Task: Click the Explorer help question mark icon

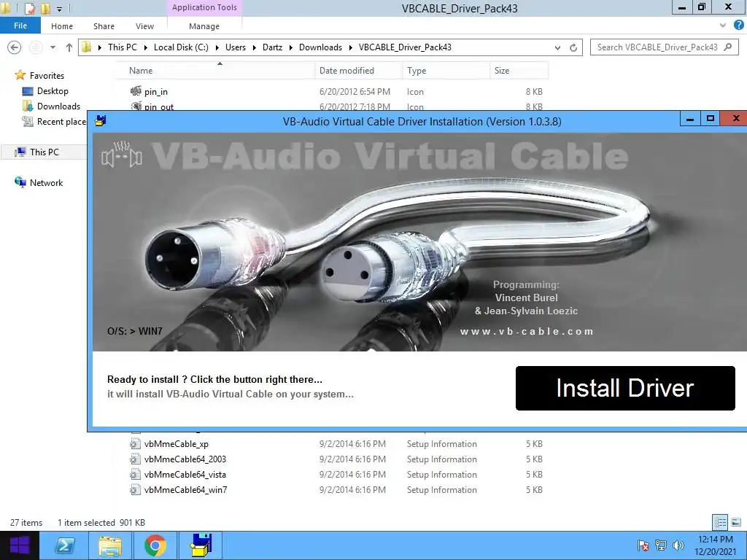Action: tap(738, 26)
